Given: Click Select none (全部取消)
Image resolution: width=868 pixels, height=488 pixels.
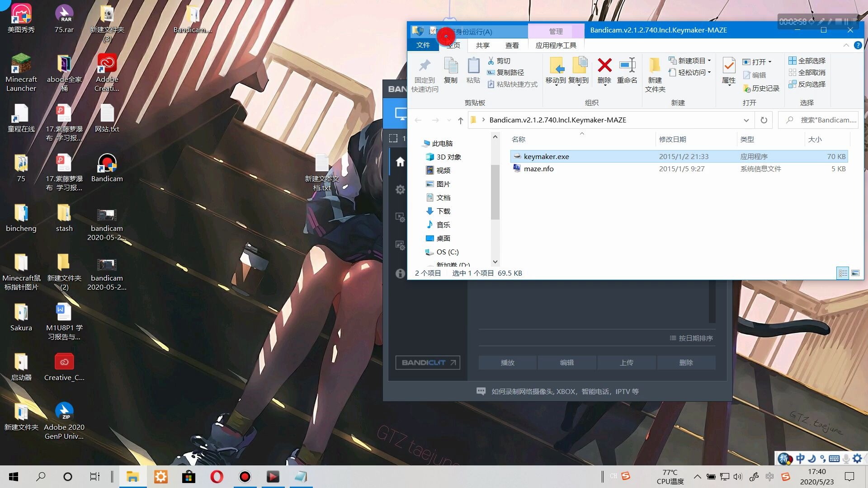Looking at the screenshot, I should tap(807, 72).
